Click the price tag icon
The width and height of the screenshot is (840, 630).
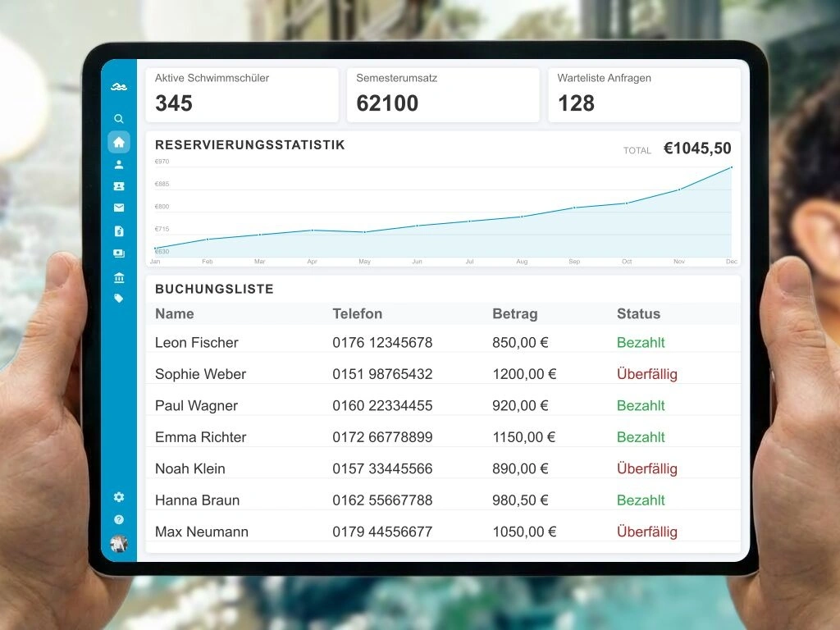click(119, 299)
